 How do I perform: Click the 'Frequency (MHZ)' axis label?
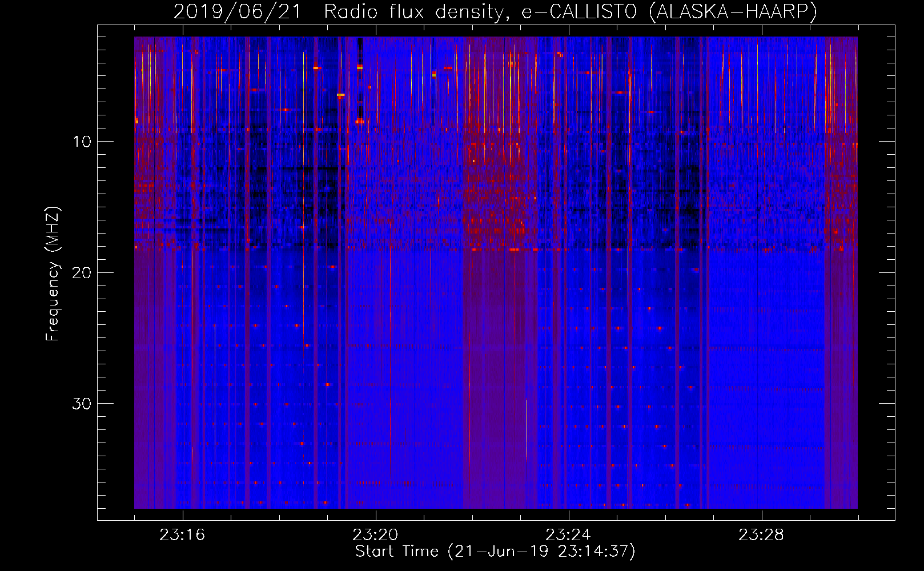click(x=53, y=274)
